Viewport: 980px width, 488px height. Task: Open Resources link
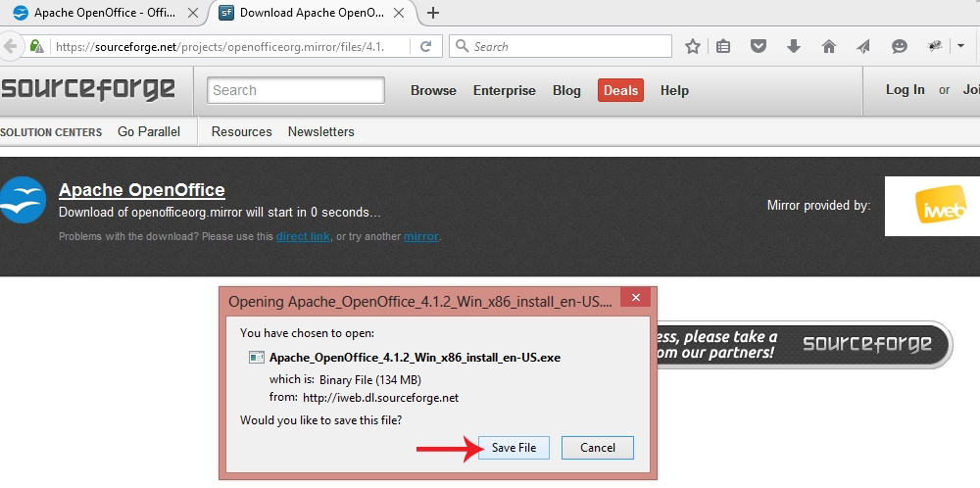click(241, 132)
